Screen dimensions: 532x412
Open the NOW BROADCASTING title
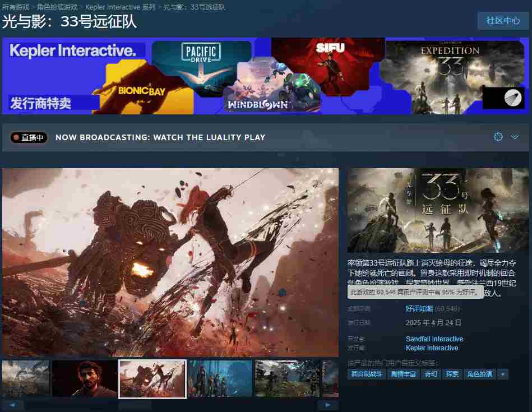[x=160, y=137]
